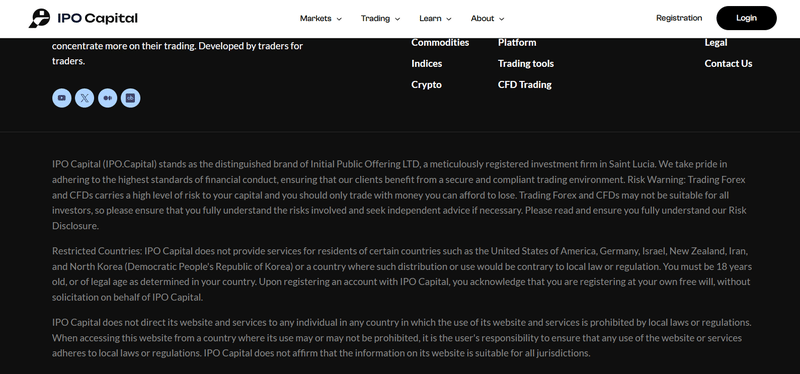Viewport: 800px width, 374px height.
Task: Click the IPO Capital logo
Action: click(83, 18)
